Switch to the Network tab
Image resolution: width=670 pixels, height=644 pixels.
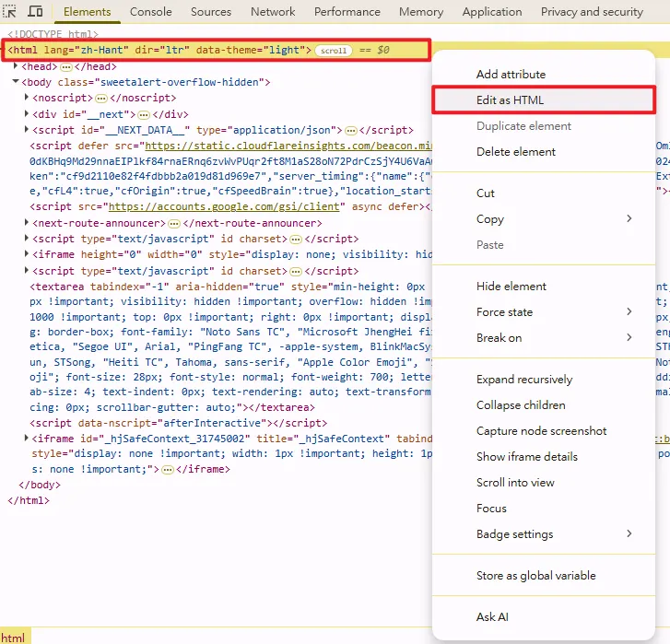point(273,12)
